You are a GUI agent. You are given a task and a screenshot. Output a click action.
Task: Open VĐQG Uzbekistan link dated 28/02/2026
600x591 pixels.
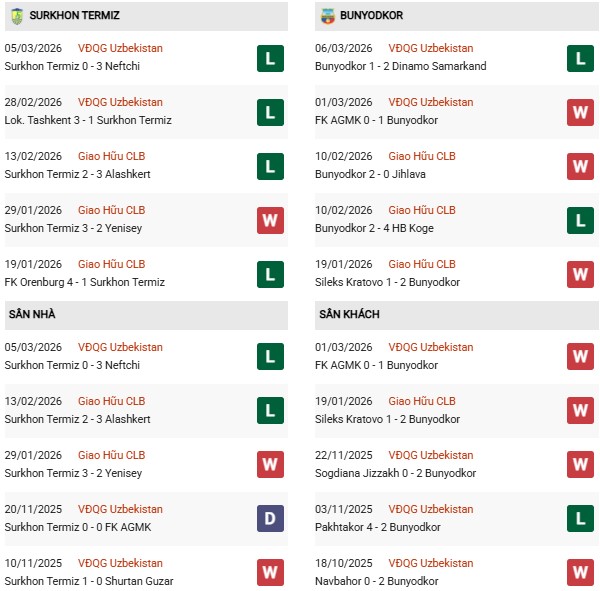(x=120, y=102)
